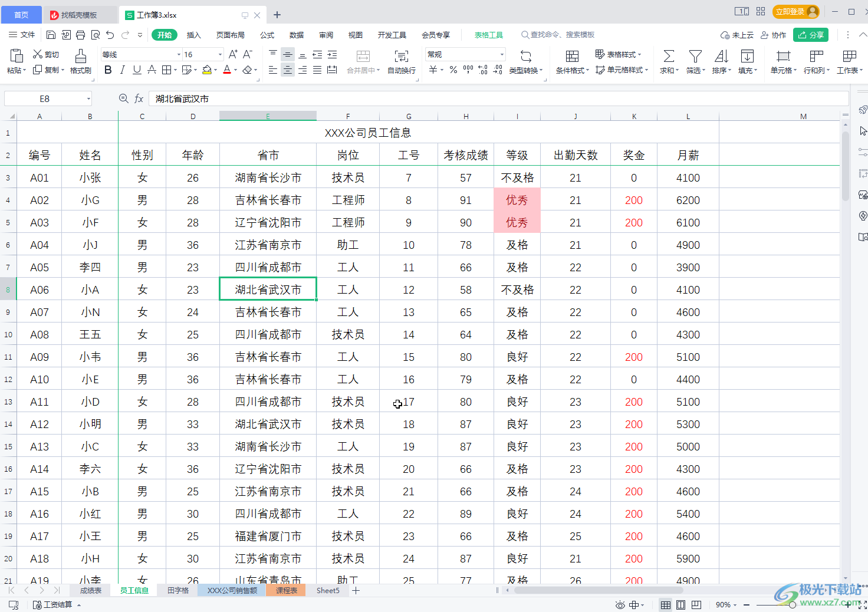Viewport: 868px width, 612px height.
Task: Click the Print icon in quick access toolbar
Action: point(81,35)
